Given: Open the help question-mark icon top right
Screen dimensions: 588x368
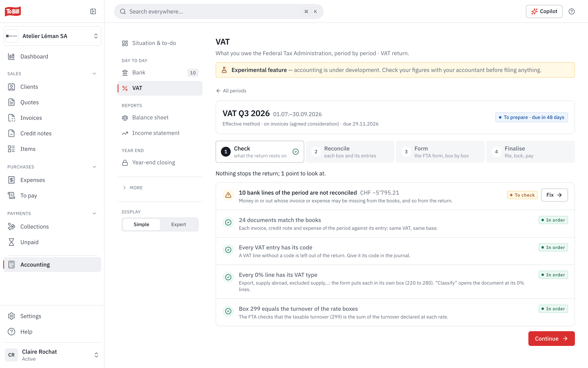Looking at the screenshot, I should pyautogui.click(x=571, y=11).
